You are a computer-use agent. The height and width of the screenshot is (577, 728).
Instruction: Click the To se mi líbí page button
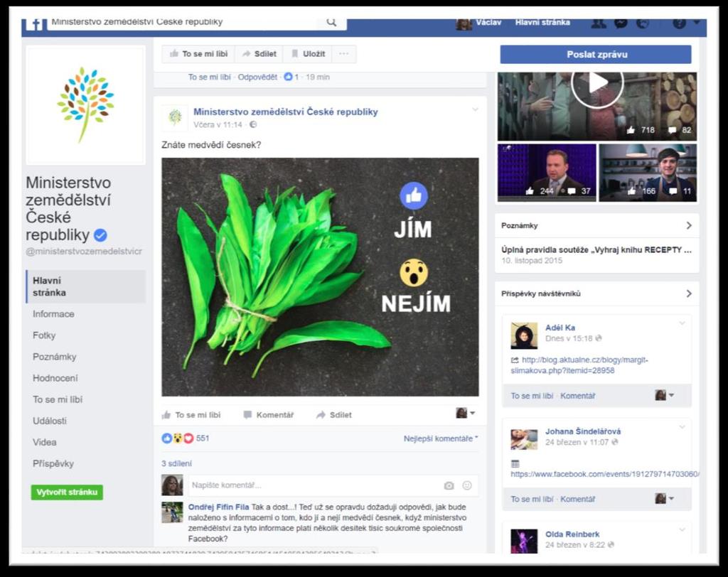point(198,54)
